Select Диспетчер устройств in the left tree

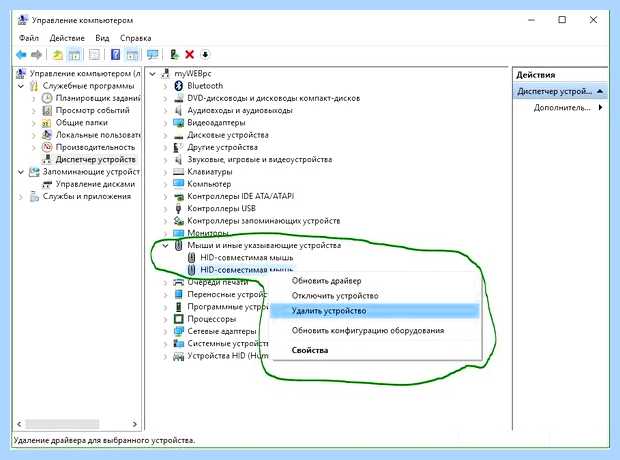click(x=96, y=159)
